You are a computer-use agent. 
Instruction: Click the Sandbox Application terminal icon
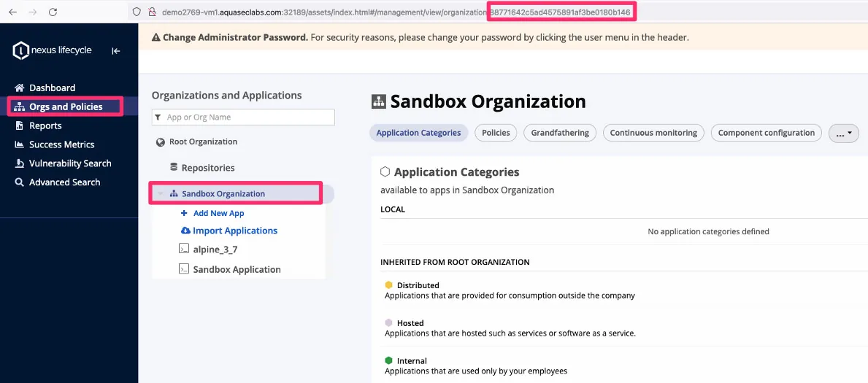(184, 269)
